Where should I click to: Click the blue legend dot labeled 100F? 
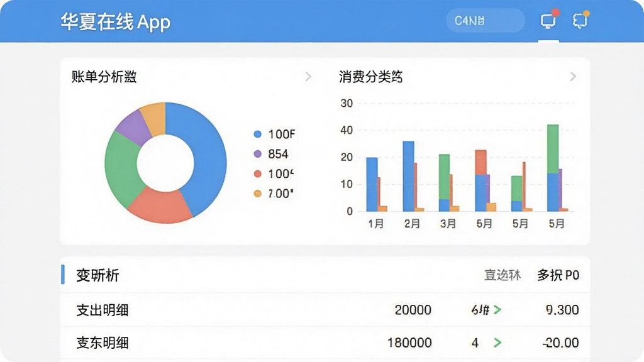[257, 134]
